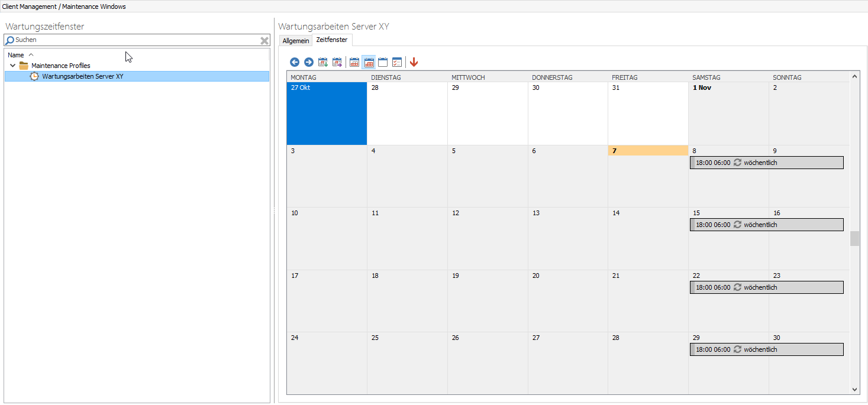Sort list by Name column header
Viewport: 868px width, 405px height.
[16, 55]
